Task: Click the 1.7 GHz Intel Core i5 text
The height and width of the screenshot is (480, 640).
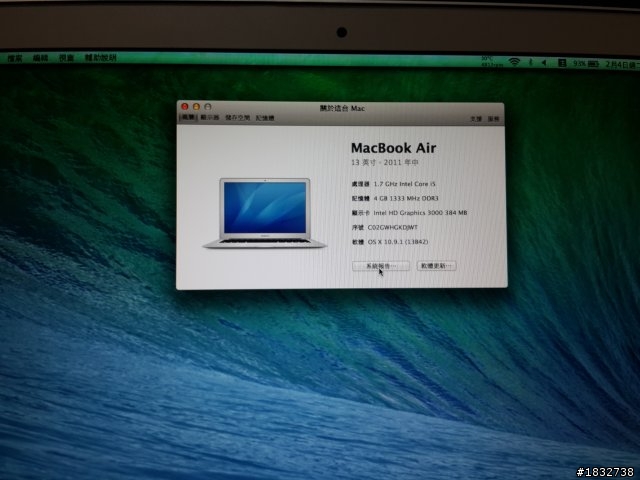Action: pos(404,184)
